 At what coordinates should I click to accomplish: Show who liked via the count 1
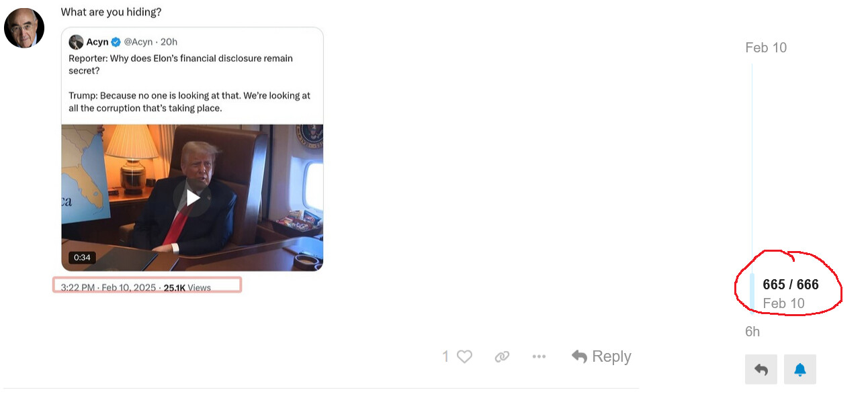click(445, 357)
